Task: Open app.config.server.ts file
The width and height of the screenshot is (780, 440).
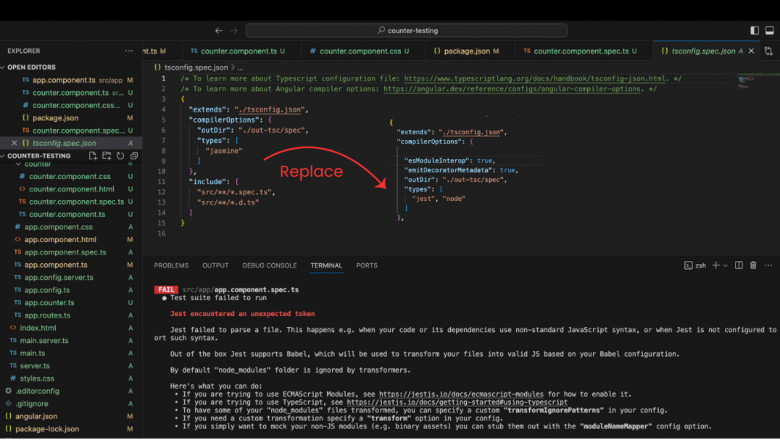Action: click(59, 277)
